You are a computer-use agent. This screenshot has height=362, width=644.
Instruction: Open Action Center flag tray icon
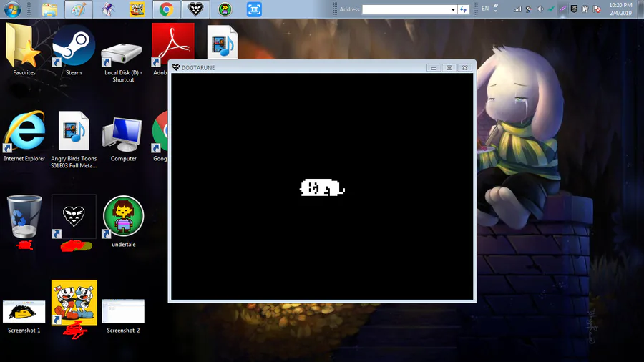pyautogui.click(x=596, y=9)
